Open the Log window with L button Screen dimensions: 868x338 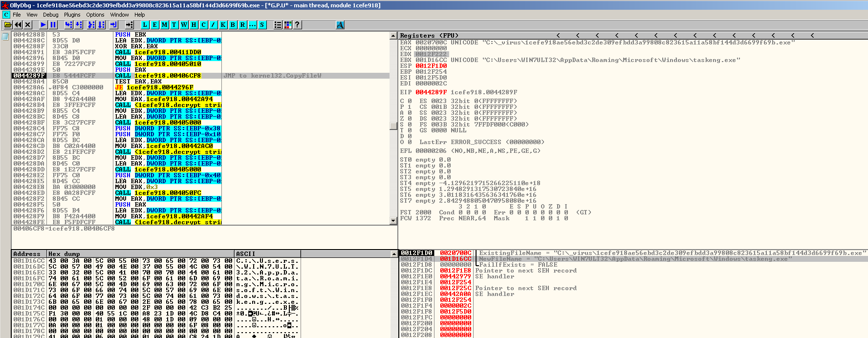click(x=145, y=24)
